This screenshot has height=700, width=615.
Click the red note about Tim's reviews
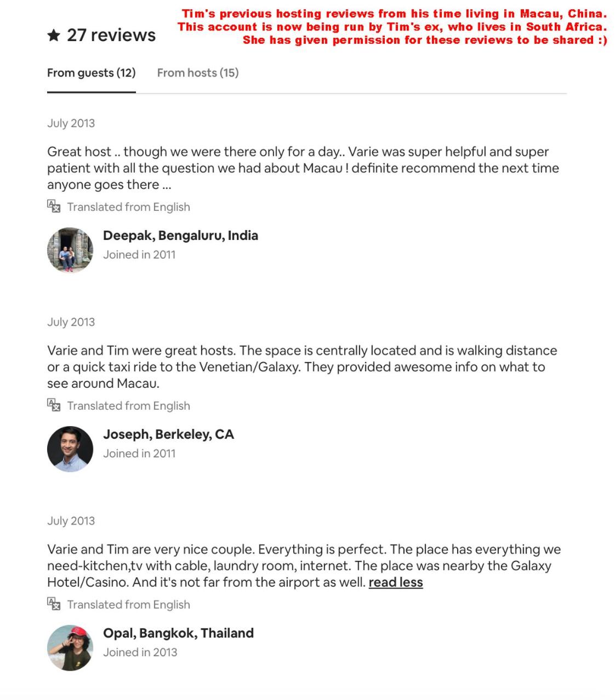(392, 27)
